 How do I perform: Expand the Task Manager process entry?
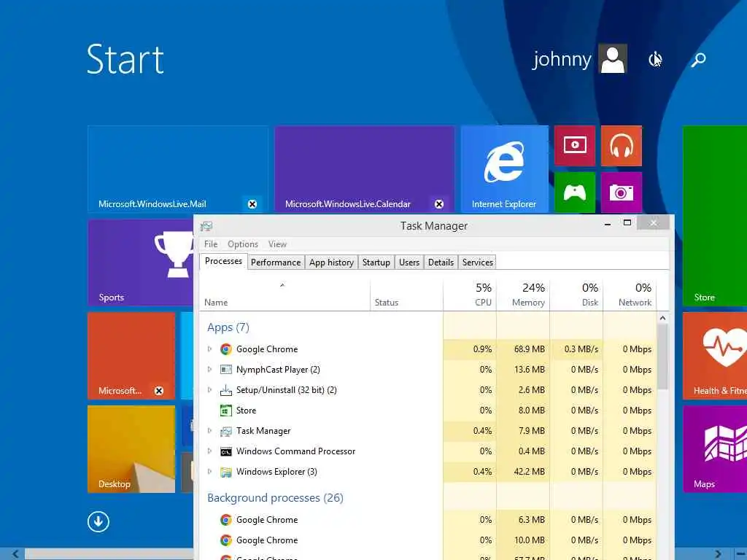[209, 430]
